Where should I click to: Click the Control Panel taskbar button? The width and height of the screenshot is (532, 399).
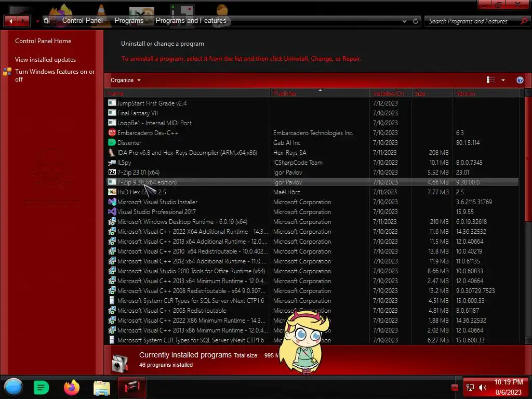(x=132, y=388)
